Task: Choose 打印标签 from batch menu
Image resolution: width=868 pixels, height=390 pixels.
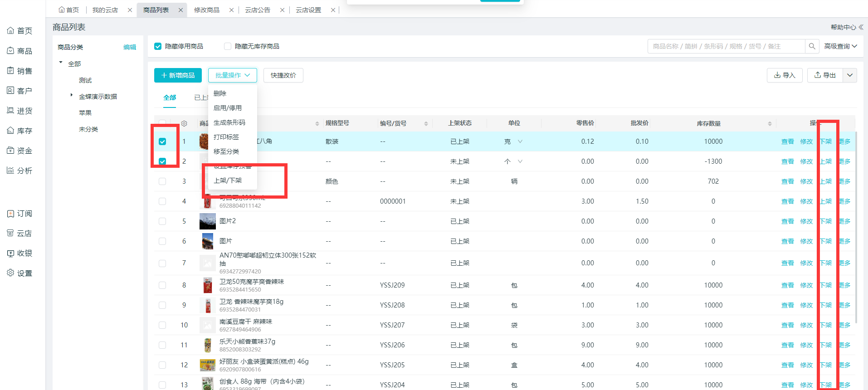Action: tap(233, 137)
